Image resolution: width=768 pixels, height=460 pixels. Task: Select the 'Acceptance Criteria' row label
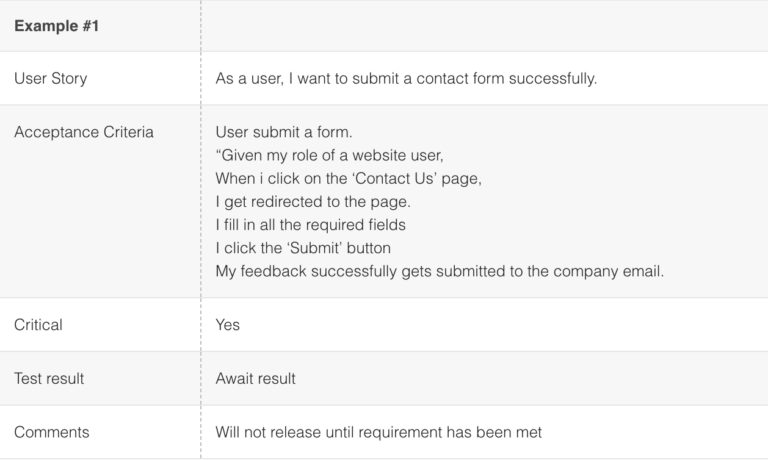point(84,132)
